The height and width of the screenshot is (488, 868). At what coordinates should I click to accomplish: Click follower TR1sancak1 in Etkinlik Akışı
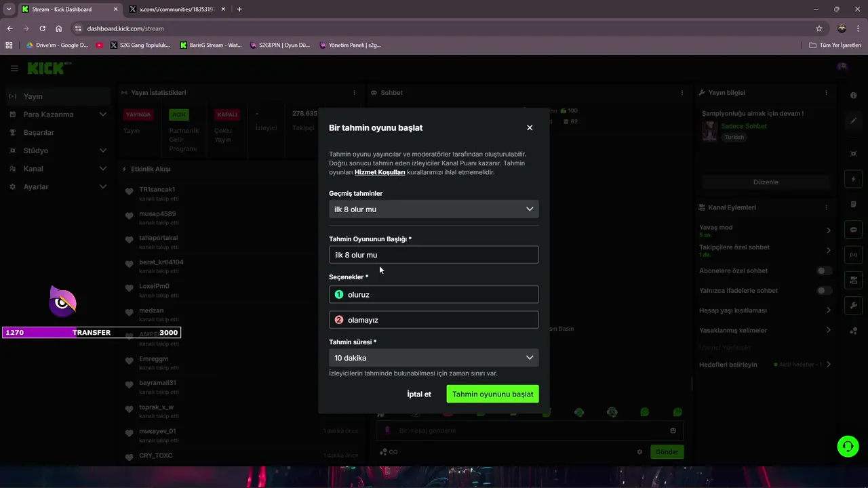[157, 189]
